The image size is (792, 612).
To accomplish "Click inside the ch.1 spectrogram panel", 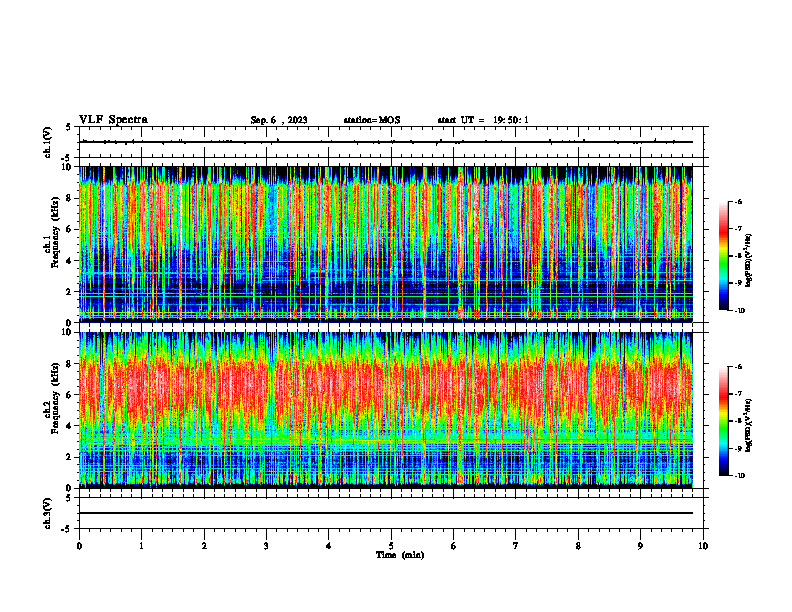I will [386, 244].
